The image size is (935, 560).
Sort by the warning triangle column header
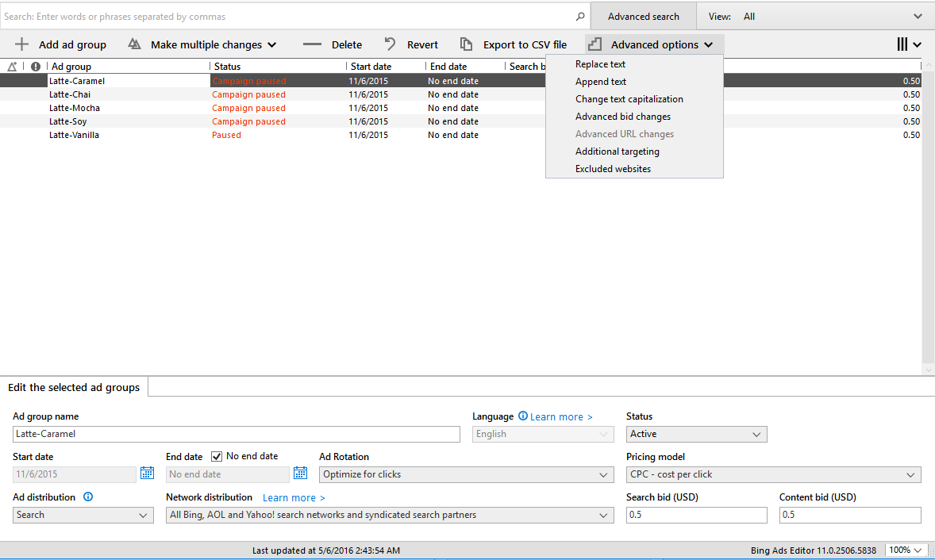[12, 66]
